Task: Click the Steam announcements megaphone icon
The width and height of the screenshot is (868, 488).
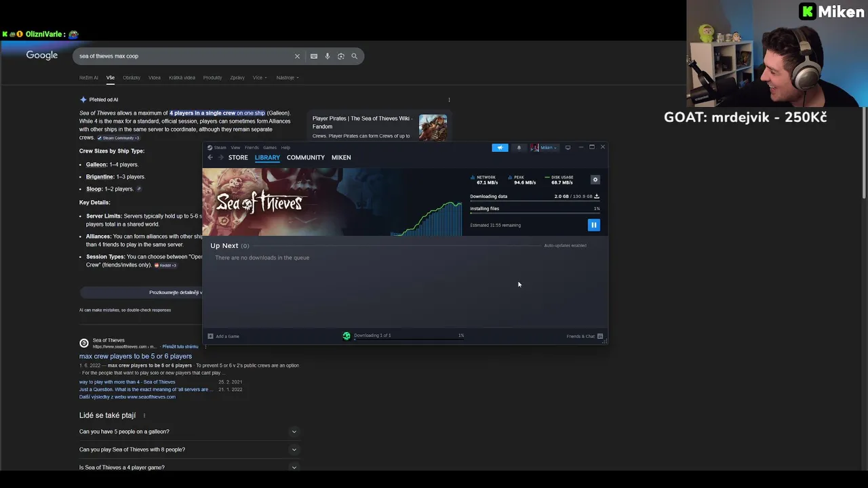Action: tap(500, 148)
